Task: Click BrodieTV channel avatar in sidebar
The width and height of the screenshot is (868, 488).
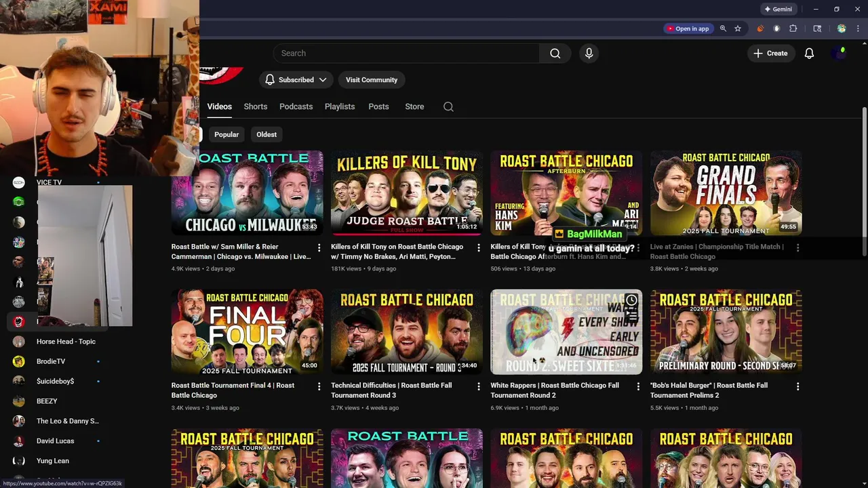Action: point(19,361)
